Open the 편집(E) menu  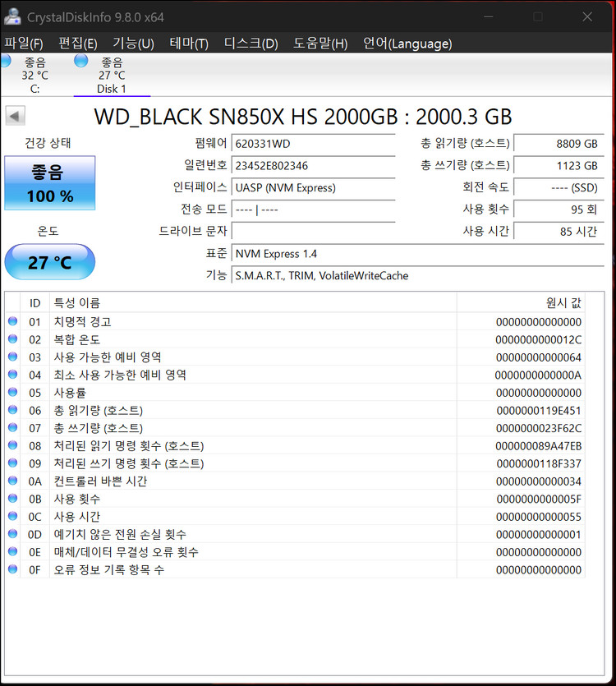78,43
